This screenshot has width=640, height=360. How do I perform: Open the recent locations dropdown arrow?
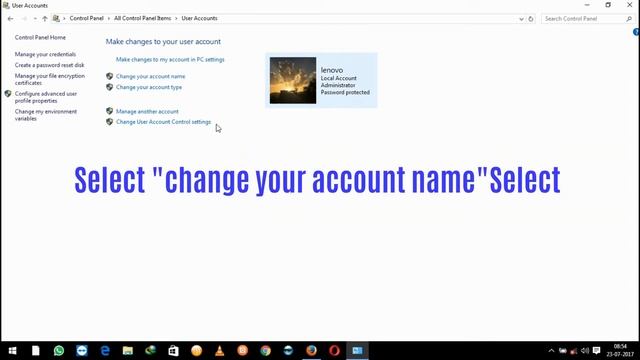[x=35, y=19]
